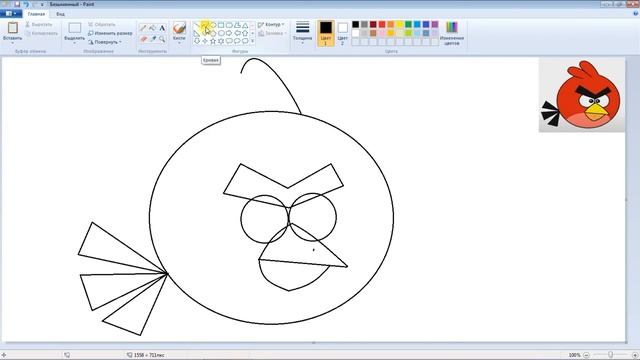
Task: Choose the Pentagon shape
Action: pos(213,33)
